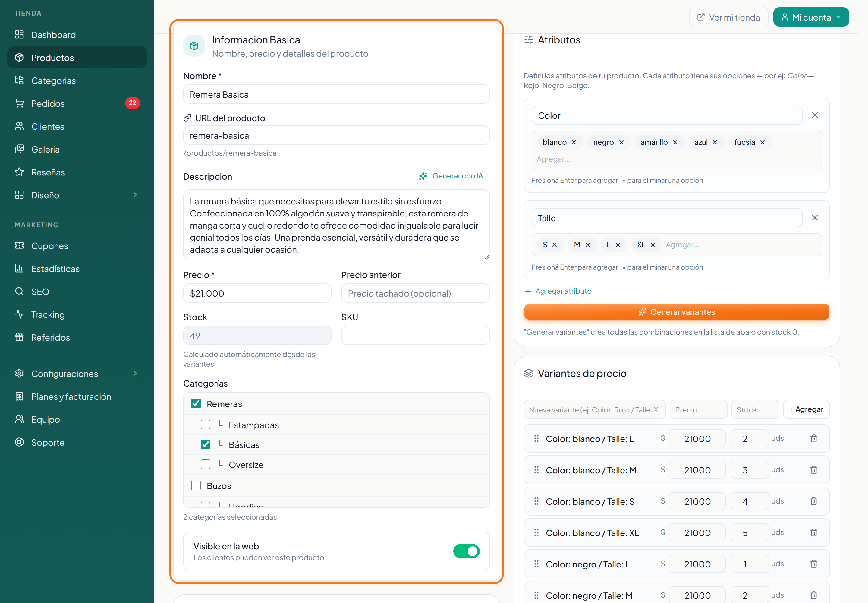The image size is (868, 603).
Task: Edit stock of Color: blanco / Talle: S
Action: pos(749,501)
